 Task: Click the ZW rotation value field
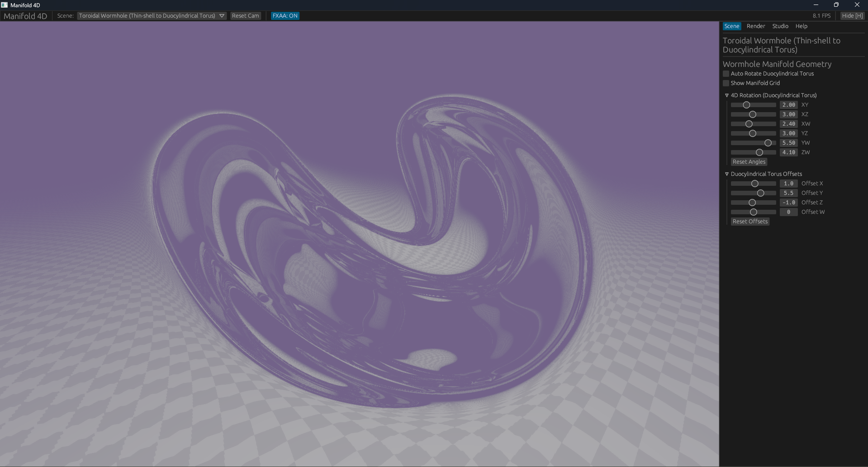tap(789, 152)
